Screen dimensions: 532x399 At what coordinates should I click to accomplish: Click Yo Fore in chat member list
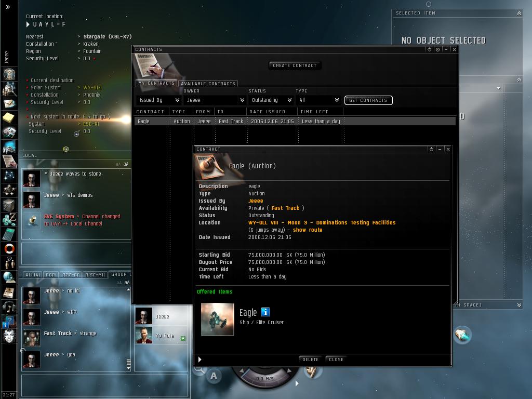pos(161,335)
